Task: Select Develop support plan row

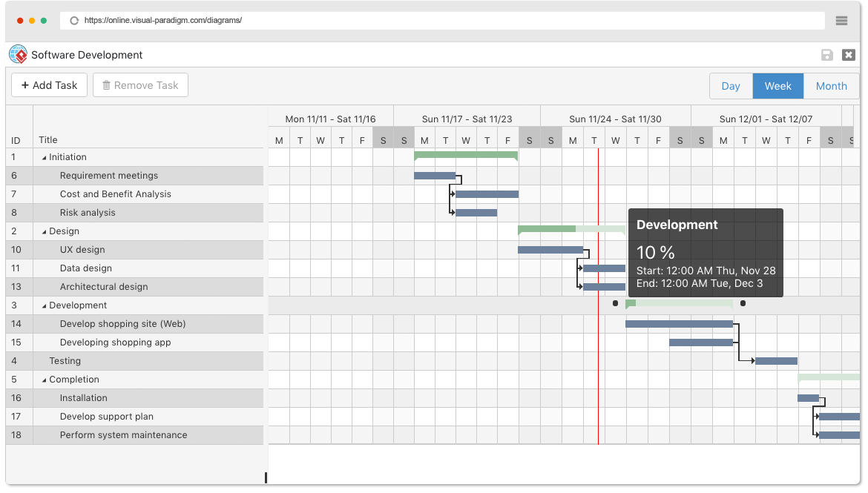Action: [x=134, y=417]
